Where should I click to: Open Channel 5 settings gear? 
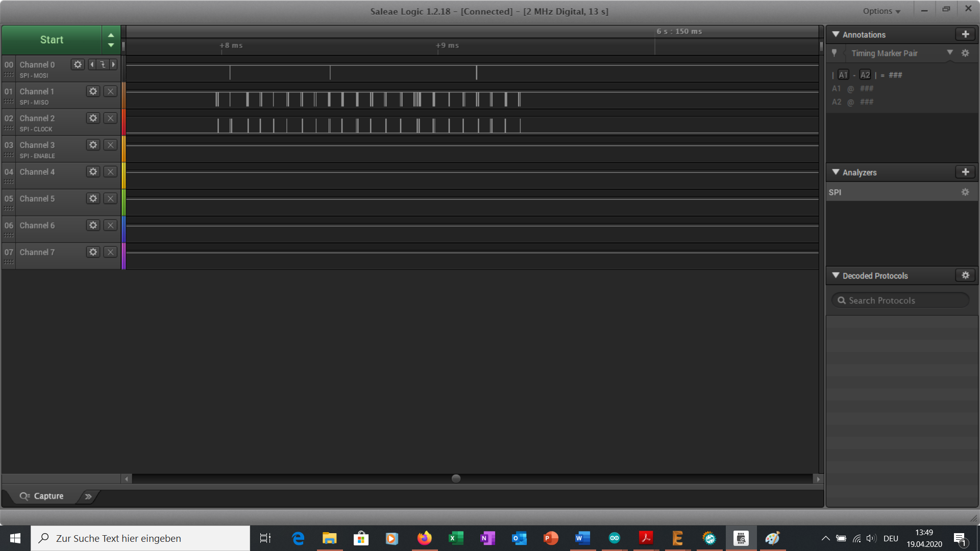[x=93, y=198]
